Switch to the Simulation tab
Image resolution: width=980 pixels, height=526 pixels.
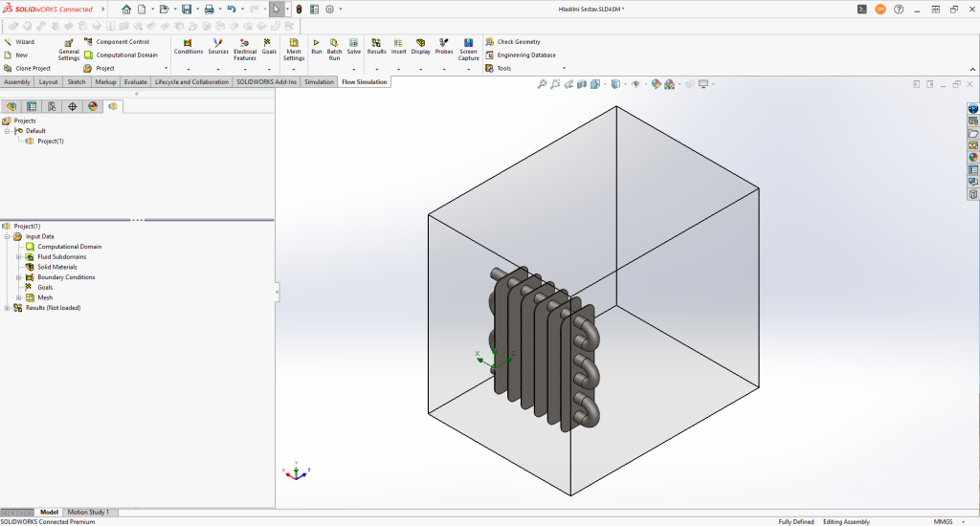point(319,82)
